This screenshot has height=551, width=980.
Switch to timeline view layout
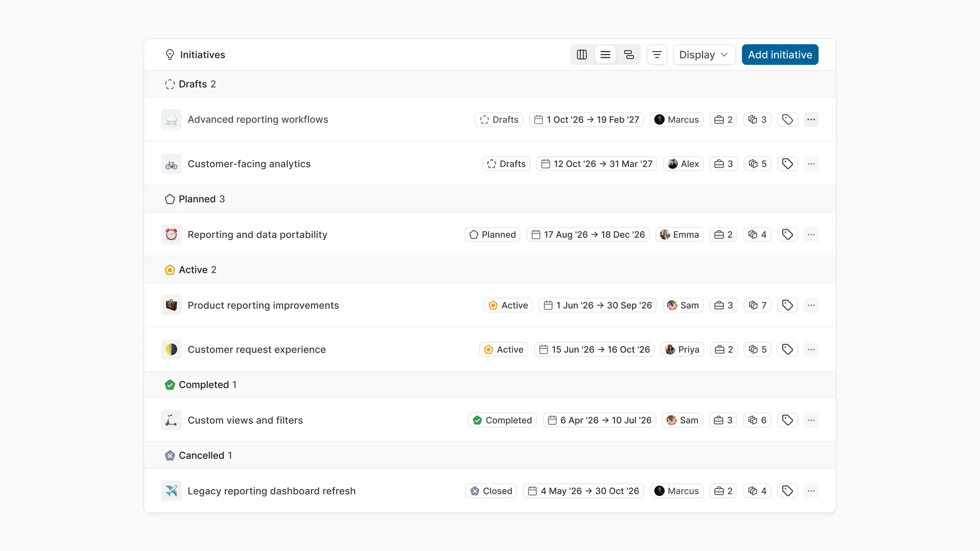tap(629, 55)
